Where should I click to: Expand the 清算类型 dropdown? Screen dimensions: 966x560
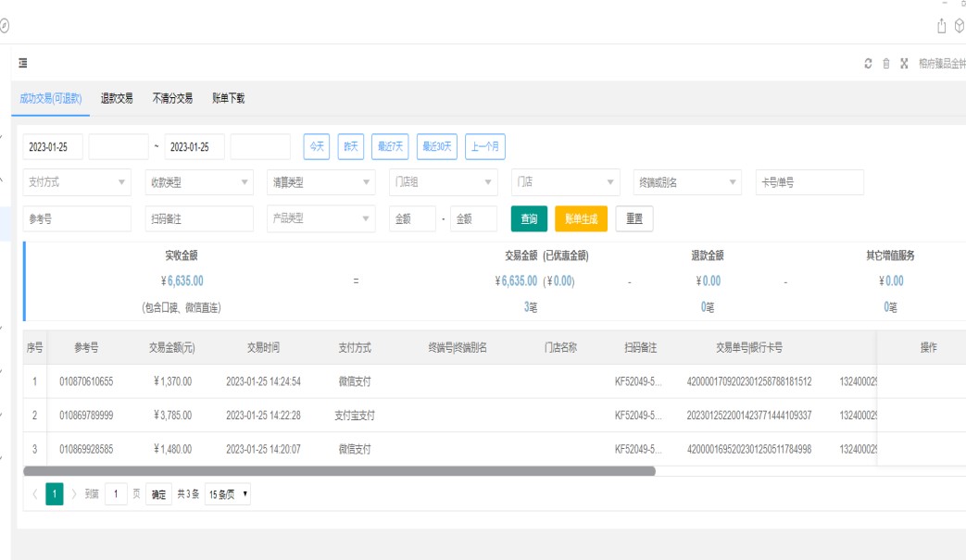point(321,182)
